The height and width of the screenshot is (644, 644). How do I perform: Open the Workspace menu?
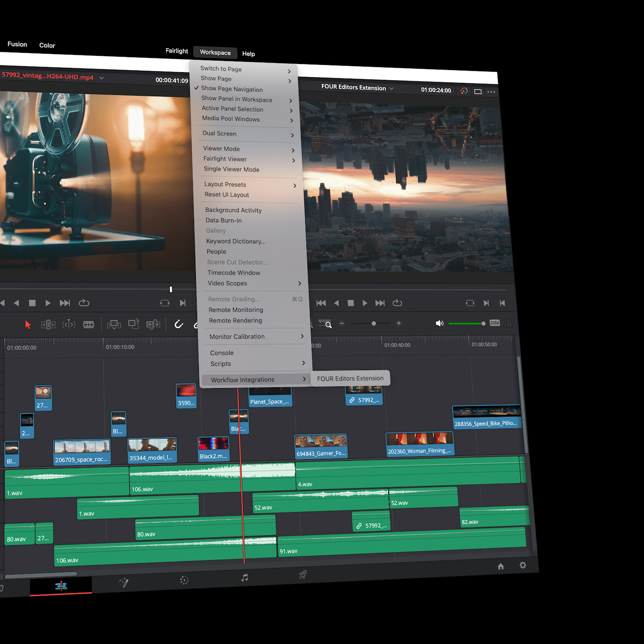point(215,52)
